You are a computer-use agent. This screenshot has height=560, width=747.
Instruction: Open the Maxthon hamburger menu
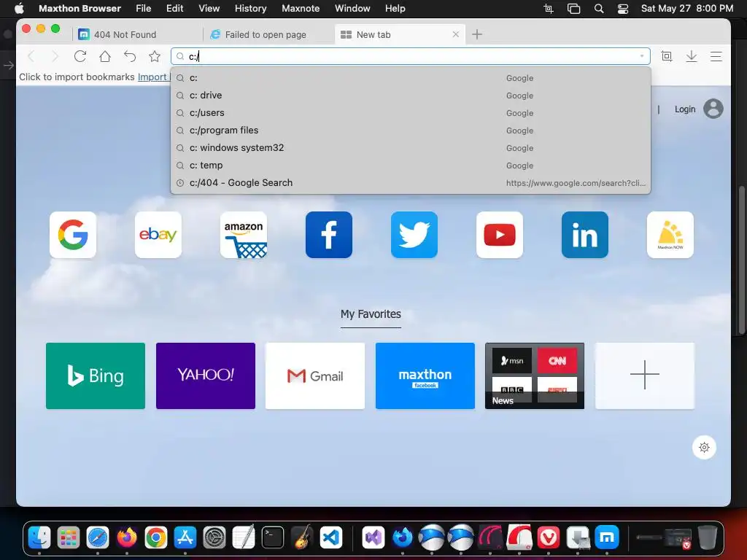pyautogui.click(x=716, y=56)
